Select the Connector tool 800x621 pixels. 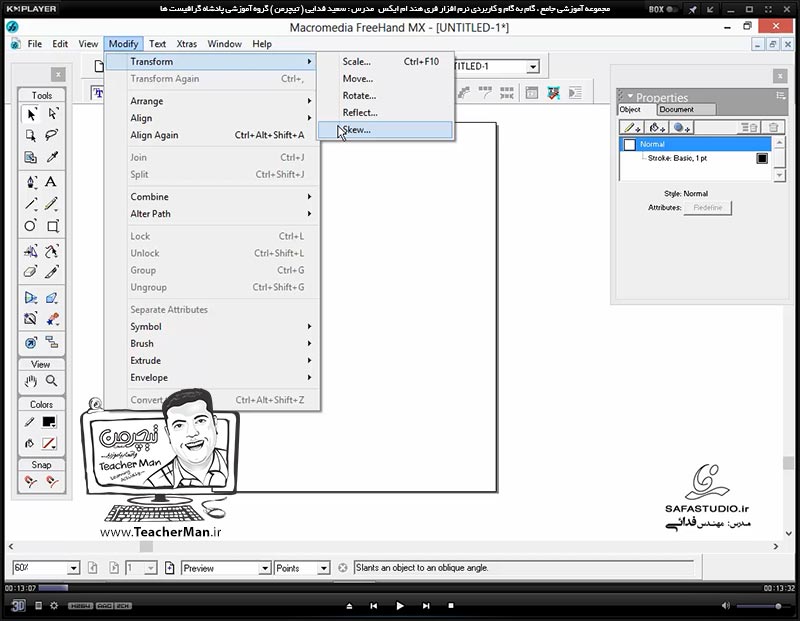coord(52,342)
